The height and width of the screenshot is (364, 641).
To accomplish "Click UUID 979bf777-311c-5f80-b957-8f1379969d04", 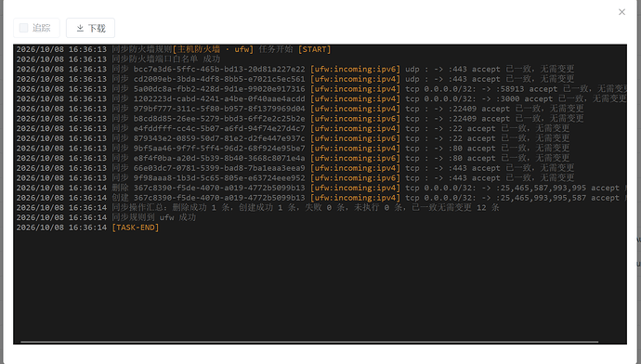I will coord(219,109).
